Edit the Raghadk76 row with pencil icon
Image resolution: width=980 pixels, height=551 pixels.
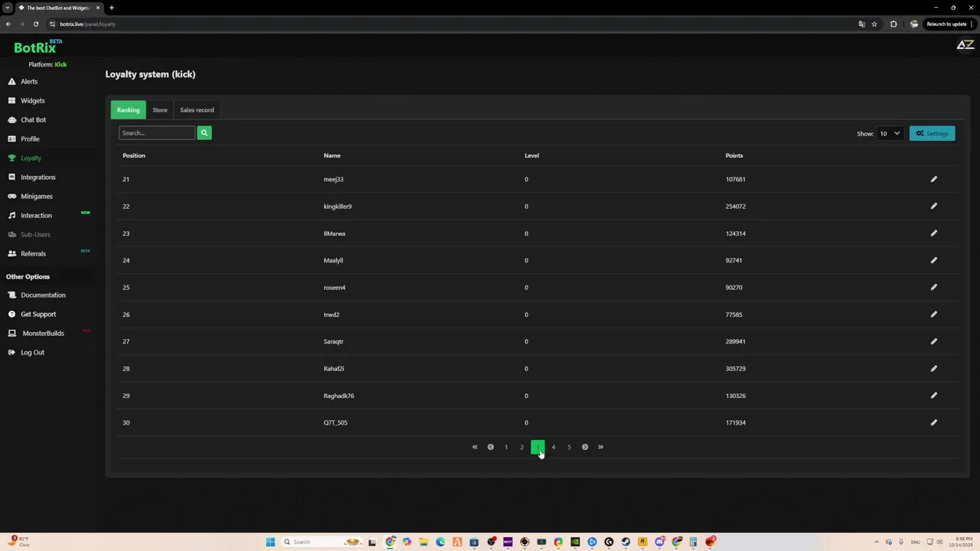[x=933, y=396]
